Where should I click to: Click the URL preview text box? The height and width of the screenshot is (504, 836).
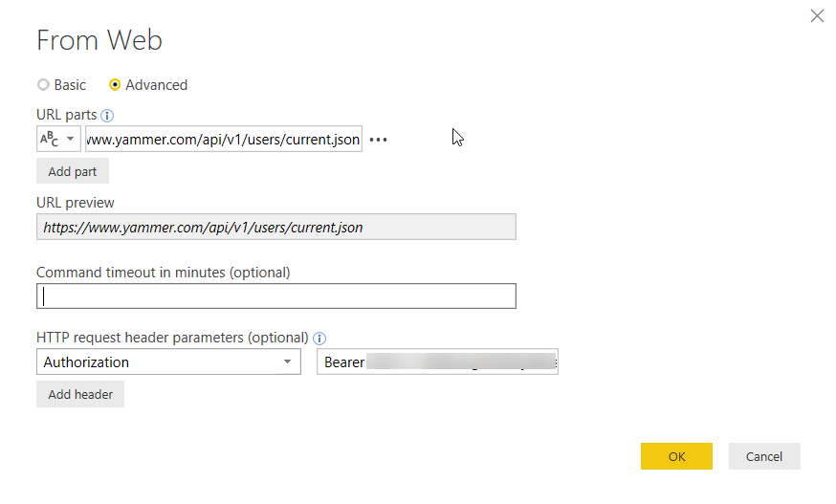(276, 227)
